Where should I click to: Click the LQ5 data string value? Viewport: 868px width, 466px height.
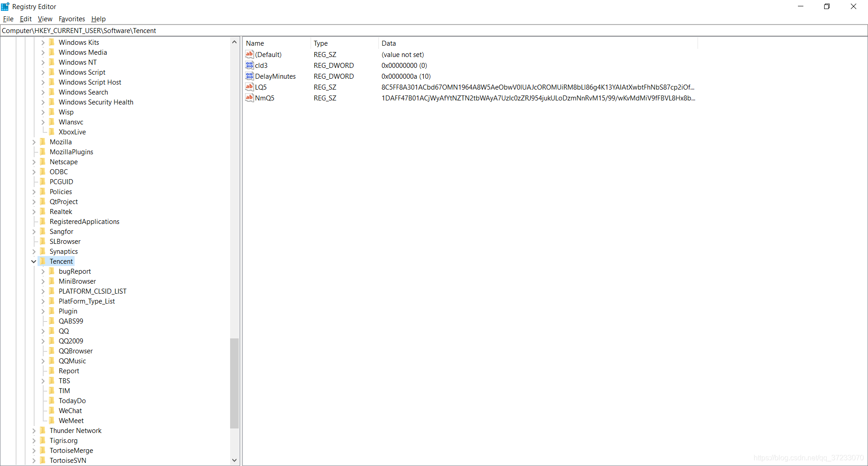point(538,87)
